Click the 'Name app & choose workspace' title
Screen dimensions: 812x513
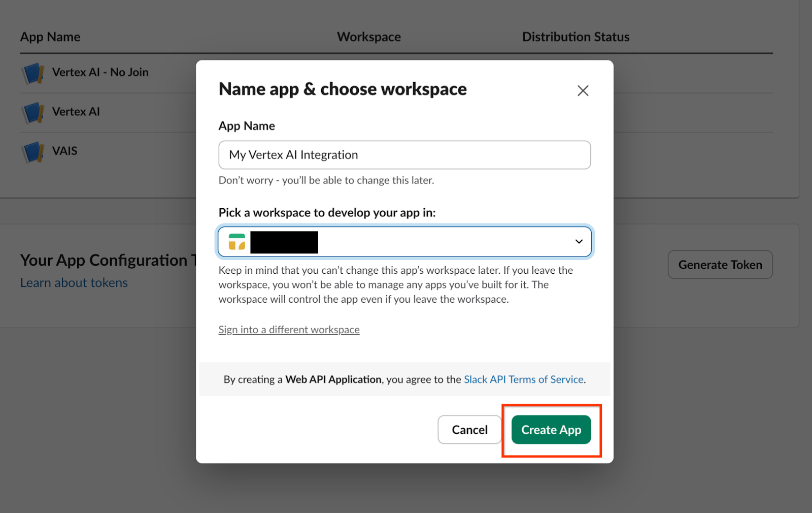(343, 89)
